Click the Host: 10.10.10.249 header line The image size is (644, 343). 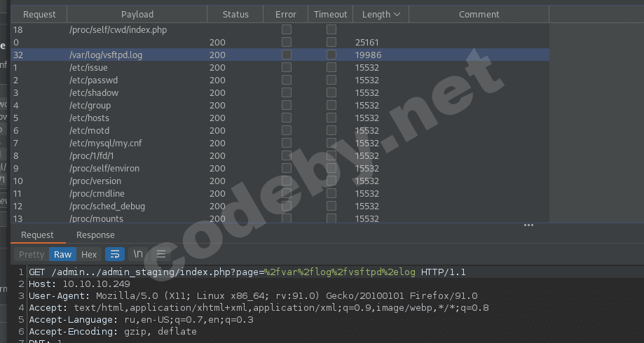[79, 284]
